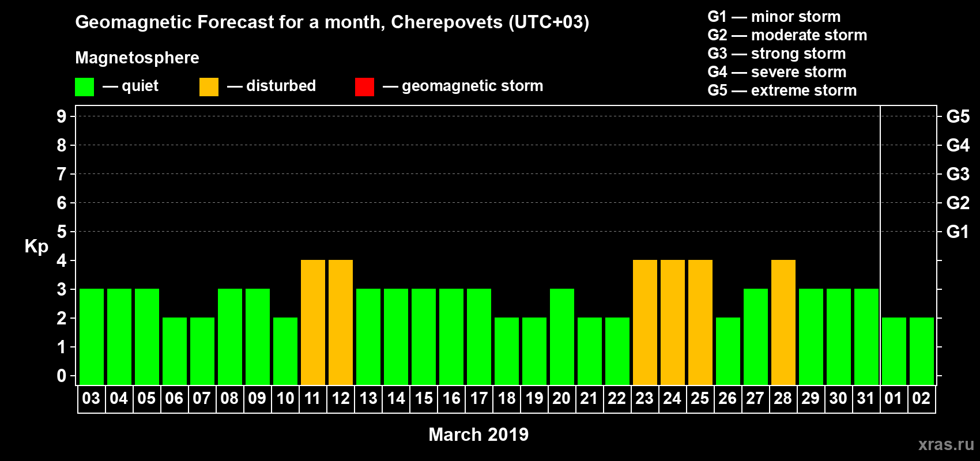The image size is (980, 461).
Task: Click the Geomagnetic Forecast chart title
Action: pos(332,22)
